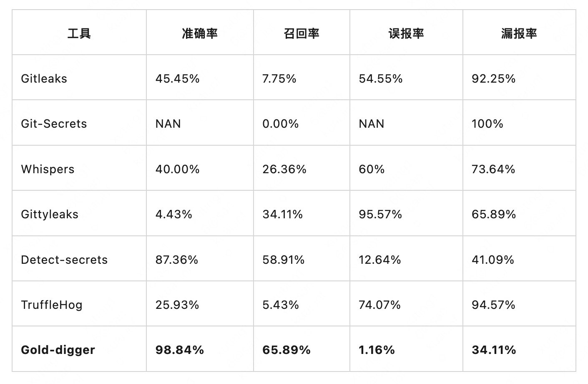
Task: Click Whispers' 60% false positive cell
Action: (x=372, y=169)
